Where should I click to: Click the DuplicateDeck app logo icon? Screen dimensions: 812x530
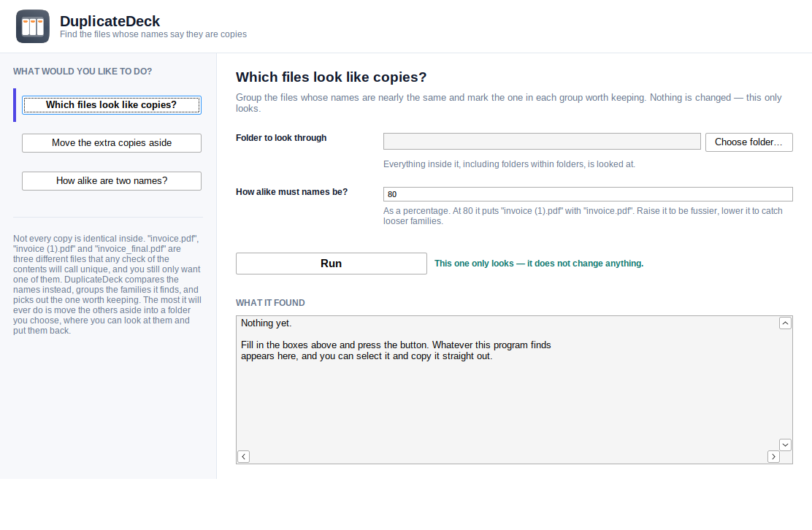click(x=33, y=26)
